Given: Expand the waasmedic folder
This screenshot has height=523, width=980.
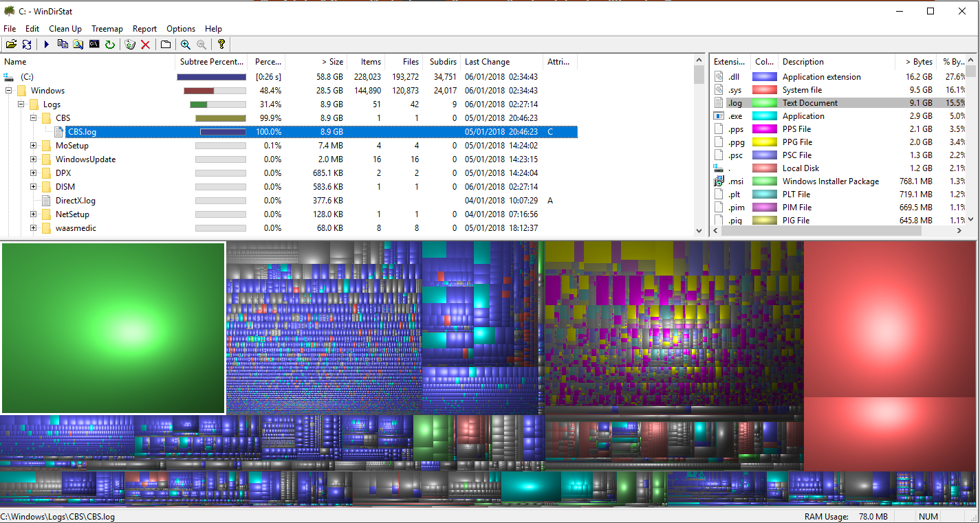Looking at the screenshot, I should coord(34,228).
